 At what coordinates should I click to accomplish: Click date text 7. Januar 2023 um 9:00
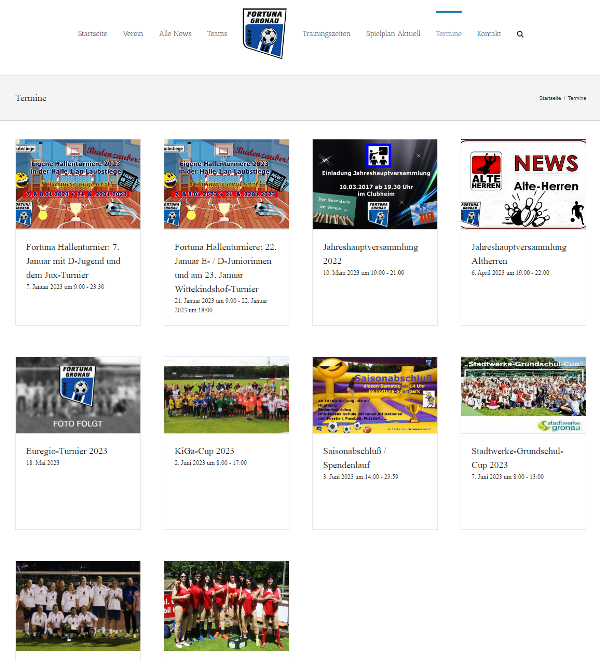(65, 287)
